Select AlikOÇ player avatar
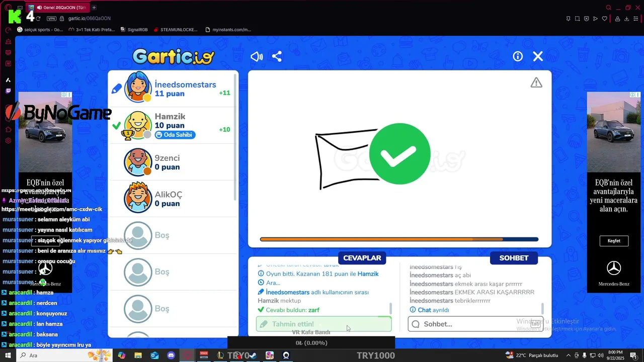 pos(138,198)
